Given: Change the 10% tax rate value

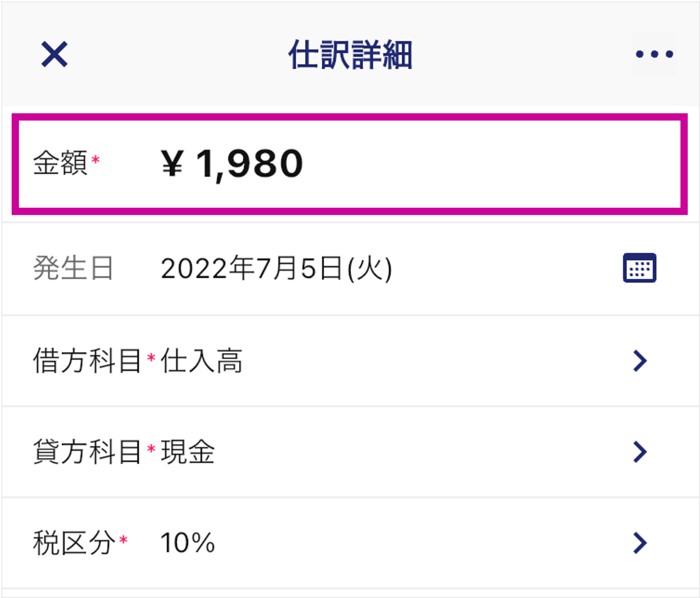Looking at the screenshot, I should coord(188,542).
